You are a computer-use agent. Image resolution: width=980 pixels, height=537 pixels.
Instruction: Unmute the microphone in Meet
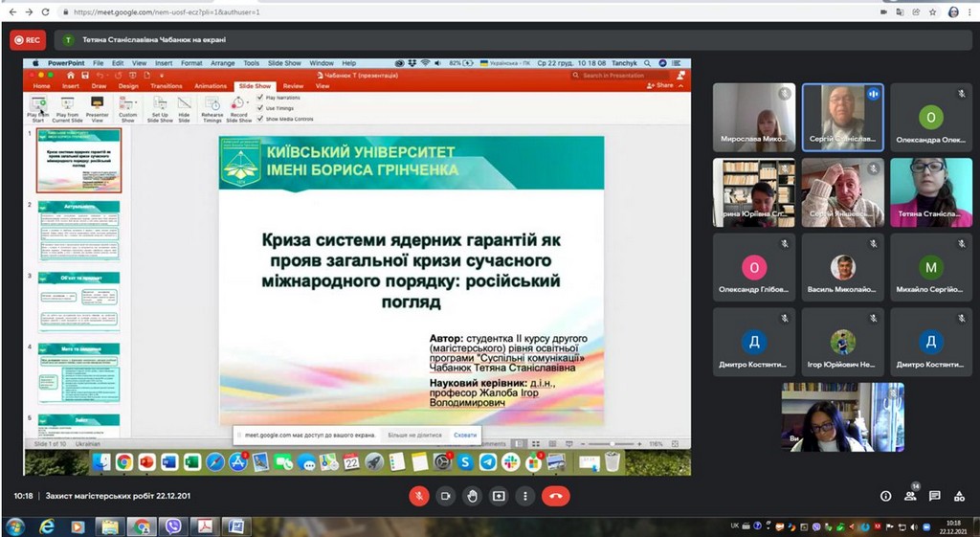tap(418, 496)
